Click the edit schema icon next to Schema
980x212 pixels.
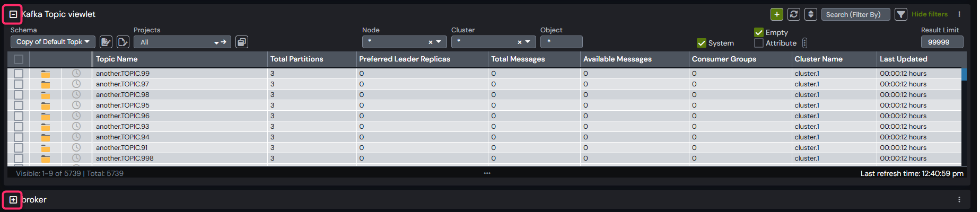click(x=106, y=42)
